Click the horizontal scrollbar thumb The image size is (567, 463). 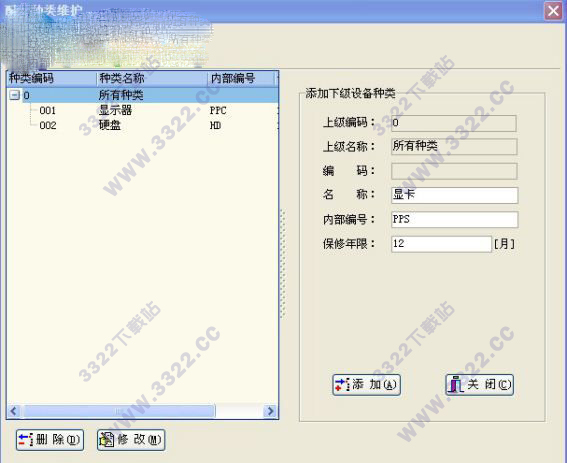pyautogui.click(x=118, y=411)
